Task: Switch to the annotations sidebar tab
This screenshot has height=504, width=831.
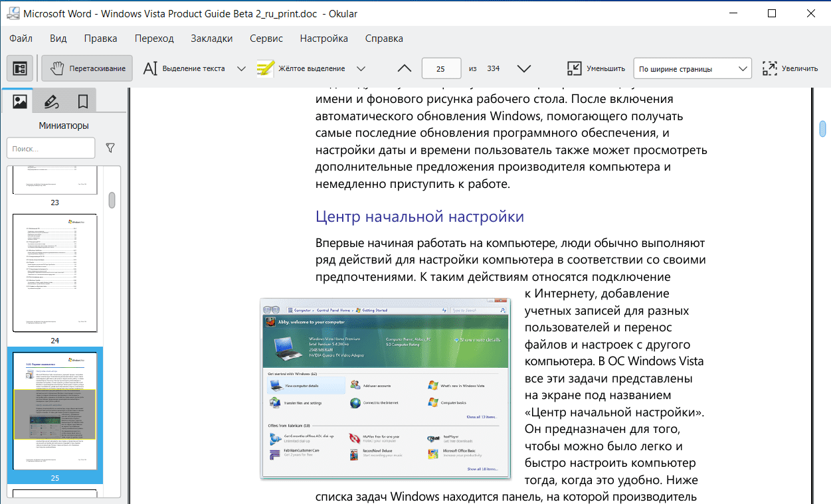Action: pyautogui.click(x=51, y=101)
